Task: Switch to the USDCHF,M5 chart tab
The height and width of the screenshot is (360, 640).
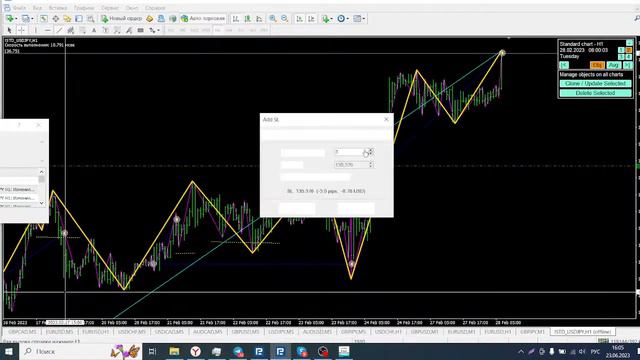Action: pyautogui.click(x=132, y=332)
